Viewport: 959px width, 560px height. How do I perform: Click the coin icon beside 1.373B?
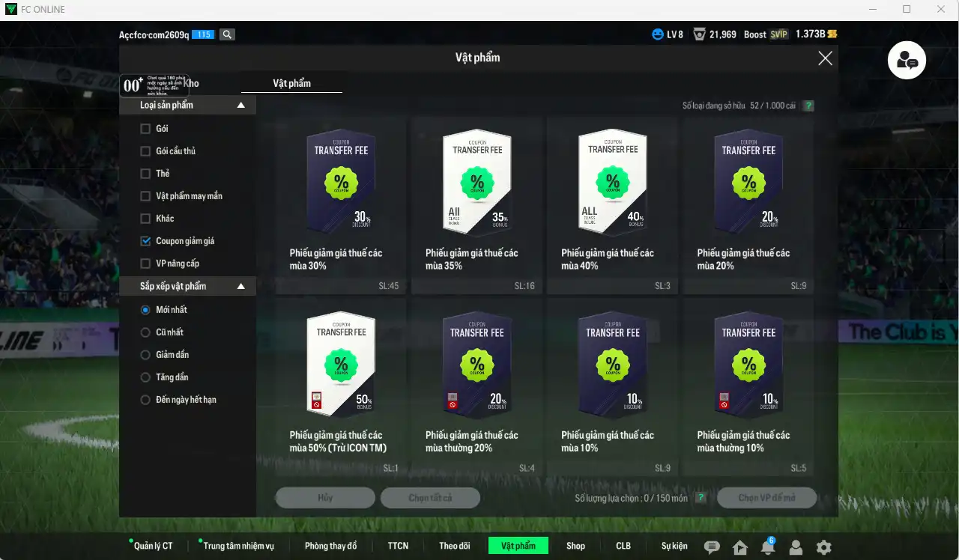(x=832, y=34)
